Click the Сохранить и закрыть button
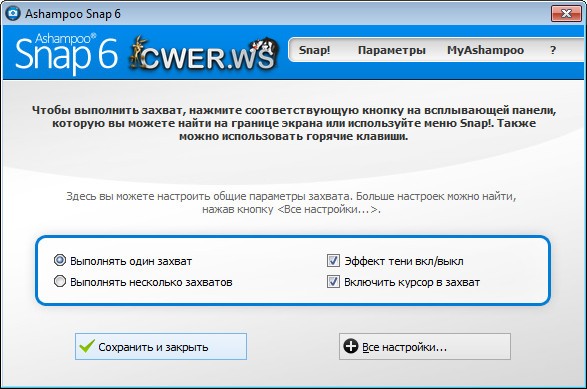This screenshot has width=587, height=389. (x=161, y=347)
